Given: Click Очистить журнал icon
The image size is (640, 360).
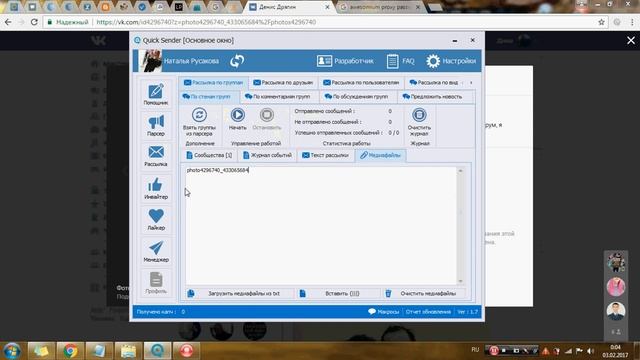Looking at the screenshot, I should [419, 122].
